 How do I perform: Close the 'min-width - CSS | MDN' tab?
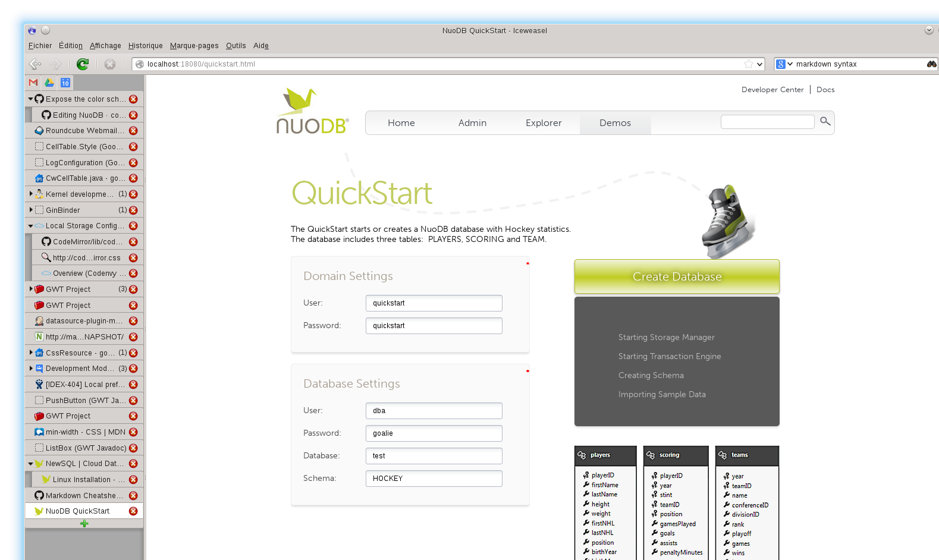point(133,432)
